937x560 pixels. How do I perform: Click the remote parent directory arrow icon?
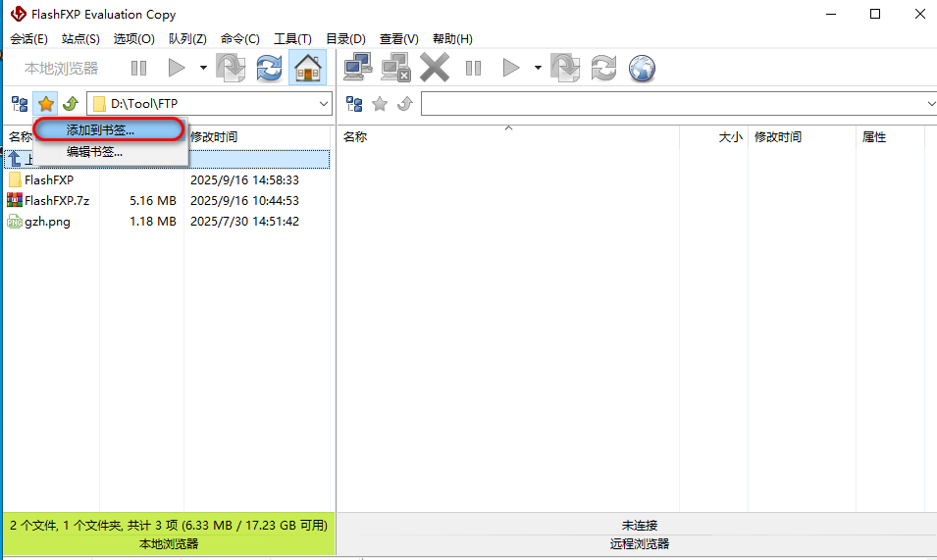click(x=405, y=104)
